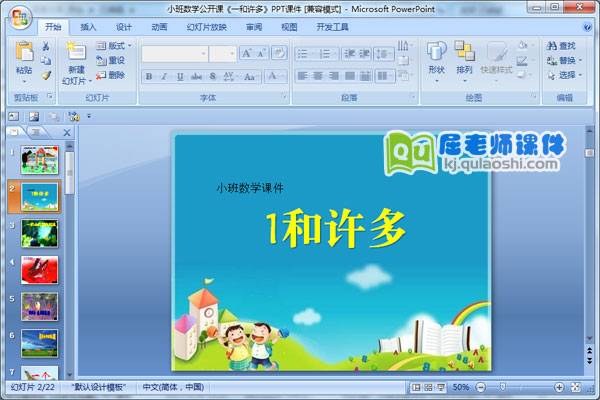Viewport: 600px width, 400px height.
Task: Toggle Italic formatting
Action: [164, 76]
